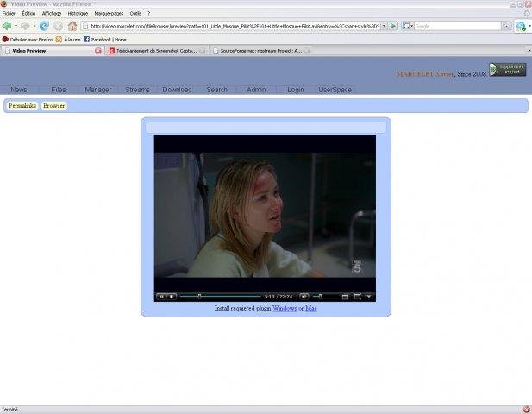Click the Support this project badge
The height and width of the screenshot is (414, 532).
click(x=508, y=70)
